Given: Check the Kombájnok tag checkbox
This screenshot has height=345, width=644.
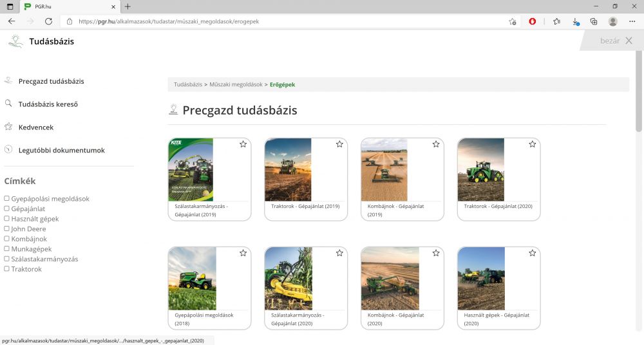Looking at the screenshot, I should point(6,239).
